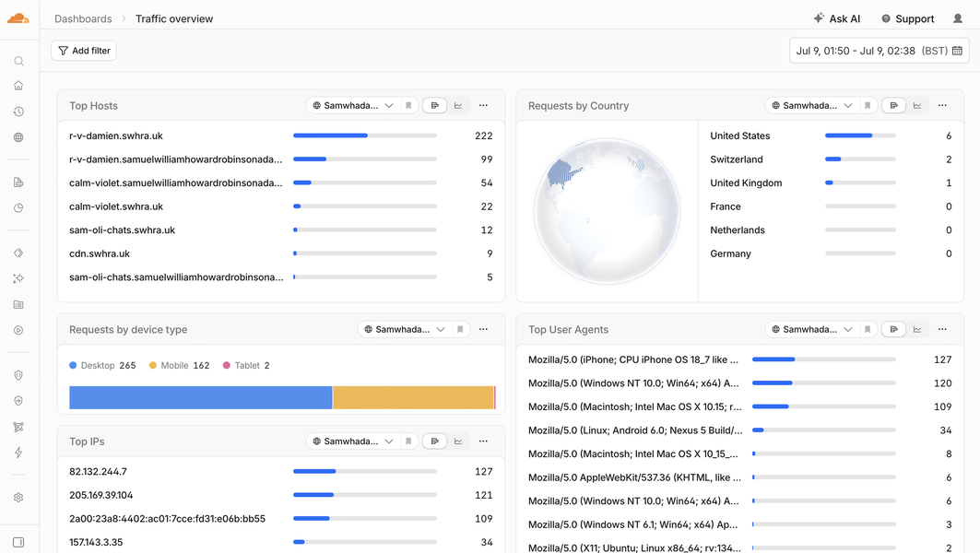Viewport: 980px width, 553px height.
Task: Switch Top Hosts to bar list view
Action: pyautogui.click(x=435, y=106)
